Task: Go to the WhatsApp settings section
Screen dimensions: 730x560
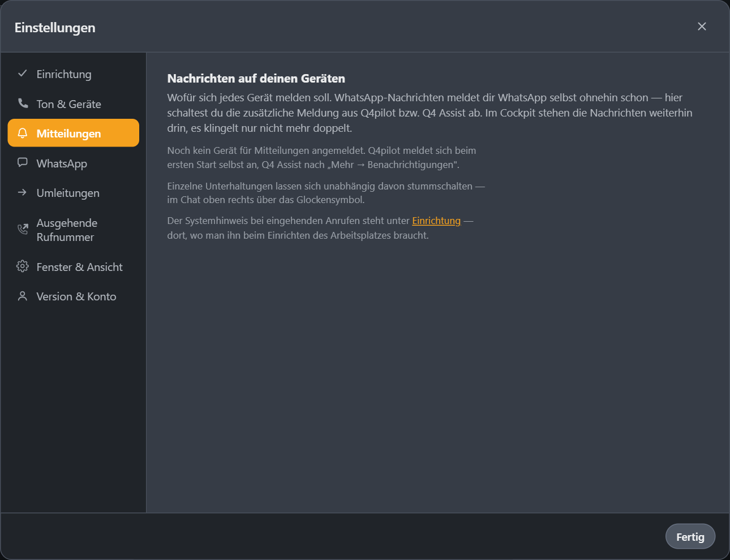Action: click(x=74, y=163)
